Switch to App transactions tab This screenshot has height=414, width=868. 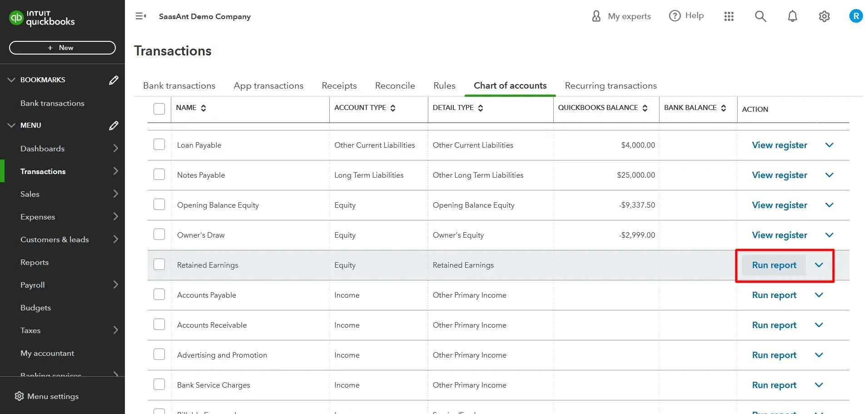click(x=268, y=85)
